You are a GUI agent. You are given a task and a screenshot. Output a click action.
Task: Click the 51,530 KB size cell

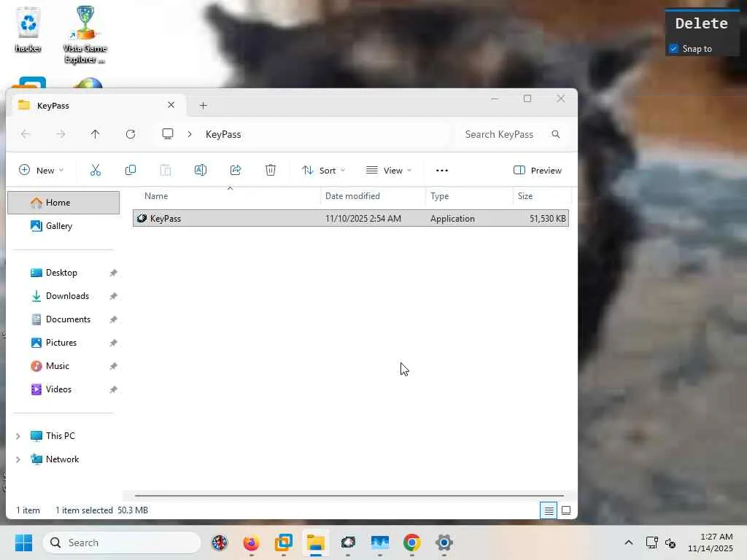pos(547,219)
